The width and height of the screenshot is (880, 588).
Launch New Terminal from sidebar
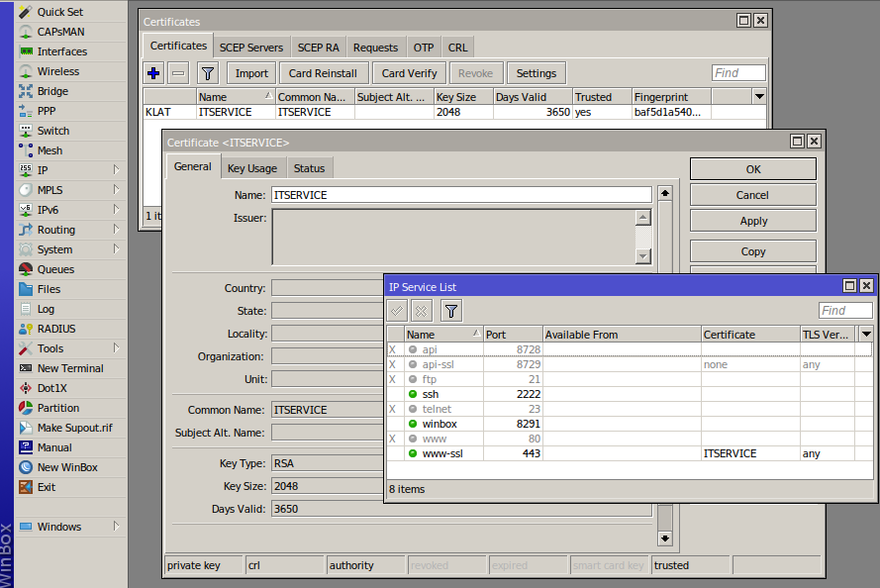(69, 368)
